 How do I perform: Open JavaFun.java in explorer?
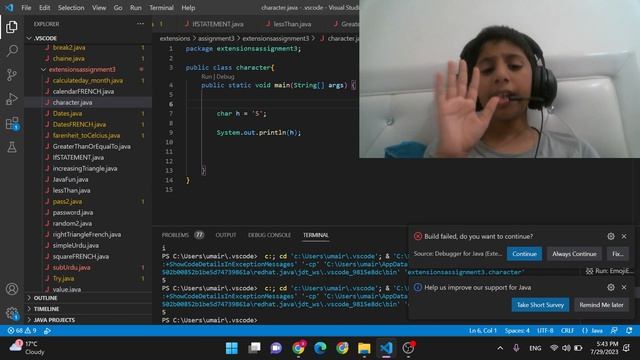70,179
